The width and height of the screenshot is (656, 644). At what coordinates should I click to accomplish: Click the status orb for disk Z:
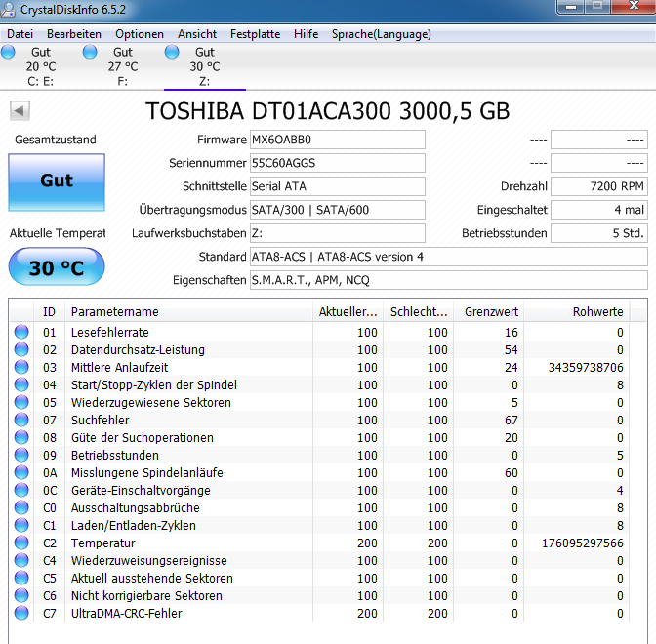point(172,53)
